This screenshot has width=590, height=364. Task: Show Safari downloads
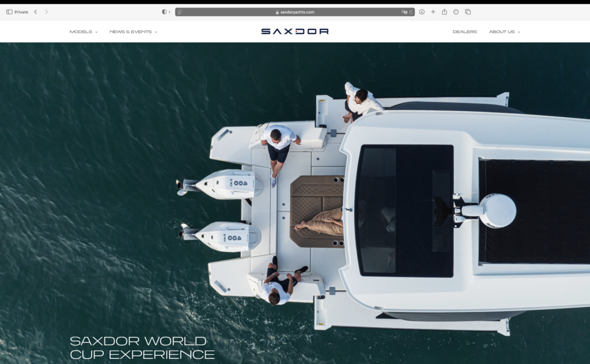(x=422, y=12)
